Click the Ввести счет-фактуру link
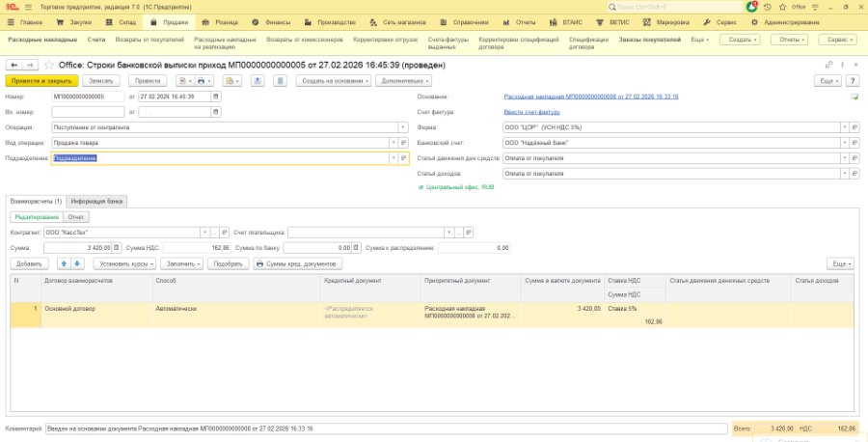Viewport: 868px width, 442px height. coord(531,112)
